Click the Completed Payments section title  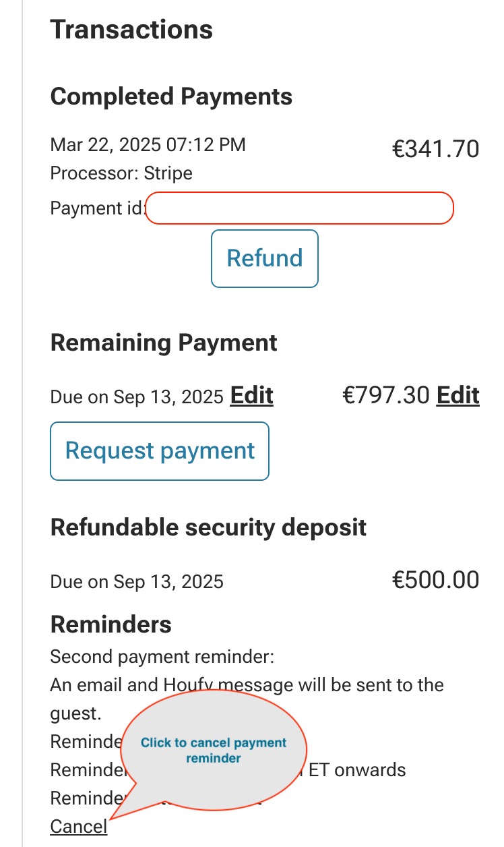(171, 96)
